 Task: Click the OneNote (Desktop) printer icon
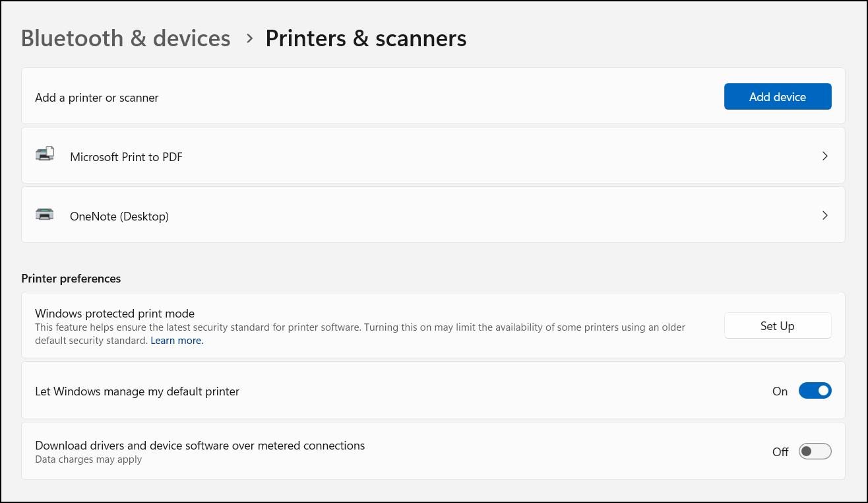click(x=45, y=214)
